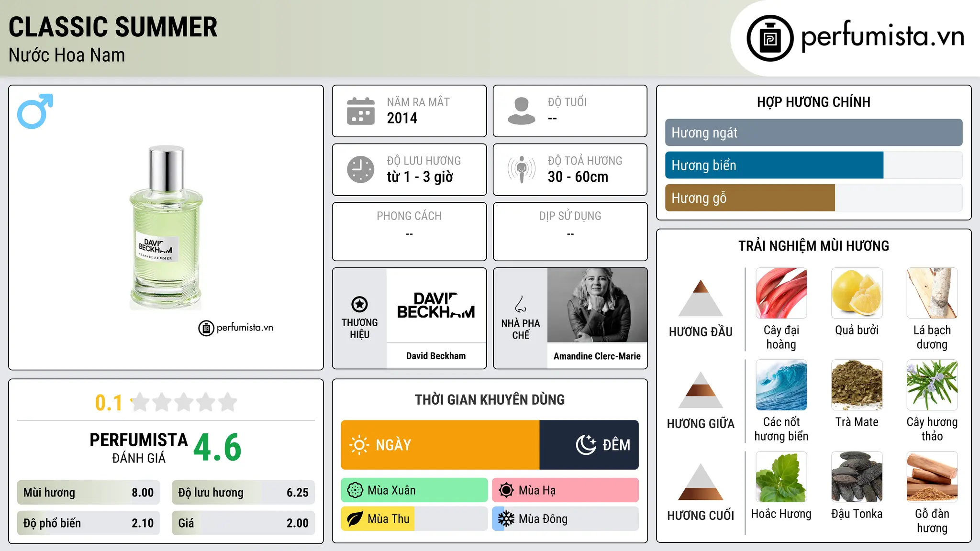
Task: Click the five-star rating row
Action: [x=184, y=402]
